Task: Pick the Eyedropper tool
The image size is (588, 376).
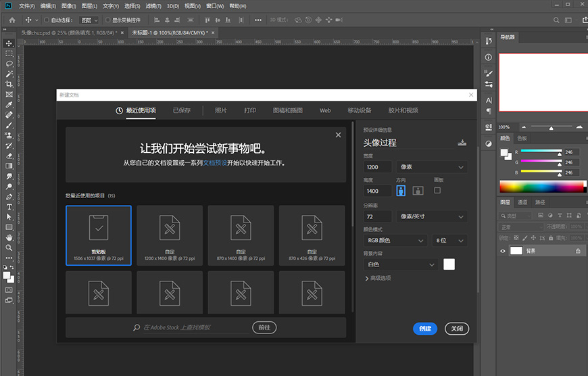Action: click(x=9, y=105)
